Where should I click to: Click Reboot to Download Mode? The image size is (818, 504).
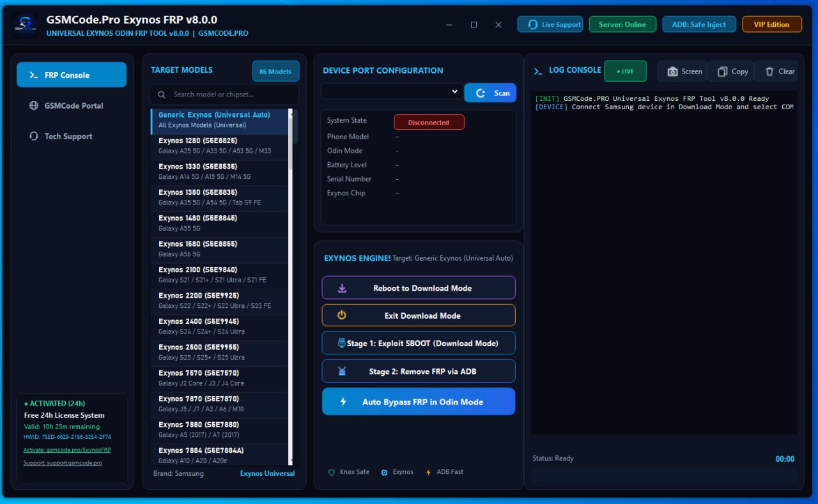419,287
